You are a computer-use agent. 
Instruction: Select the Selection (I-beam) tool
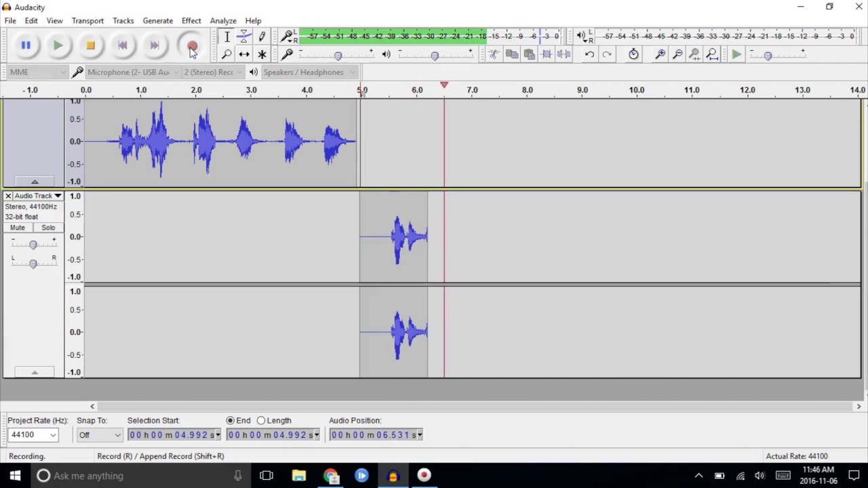pyautogui.click(x=226, y=37)
